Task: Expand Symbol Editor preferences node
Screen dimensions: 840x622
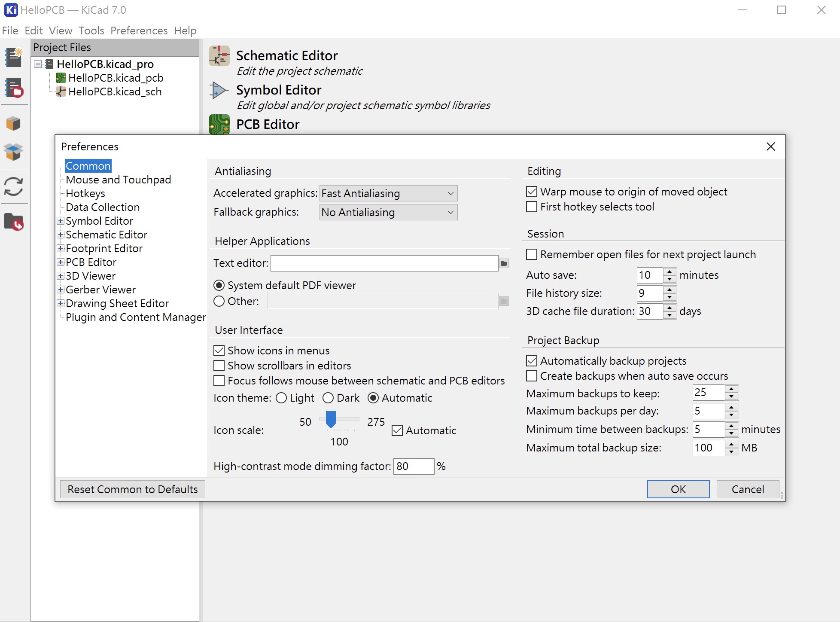Action: 61,221
